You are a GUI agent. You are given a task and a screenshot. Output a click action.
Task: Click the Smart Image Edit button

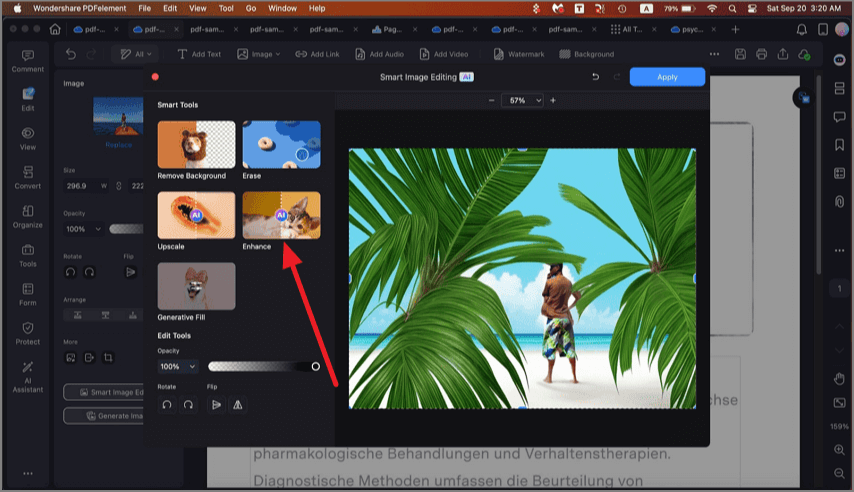click(x=104, y=392)
